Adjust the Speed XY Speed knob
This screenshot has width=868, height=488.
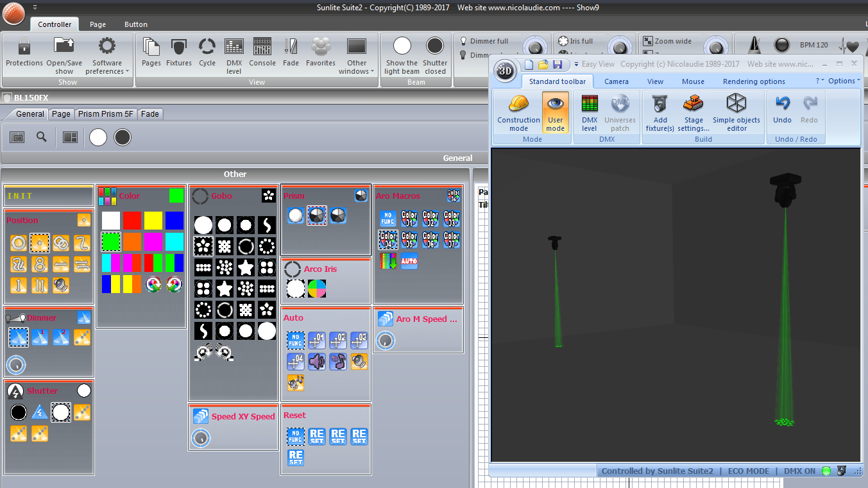pyautogui.click(x=201, y=438)
